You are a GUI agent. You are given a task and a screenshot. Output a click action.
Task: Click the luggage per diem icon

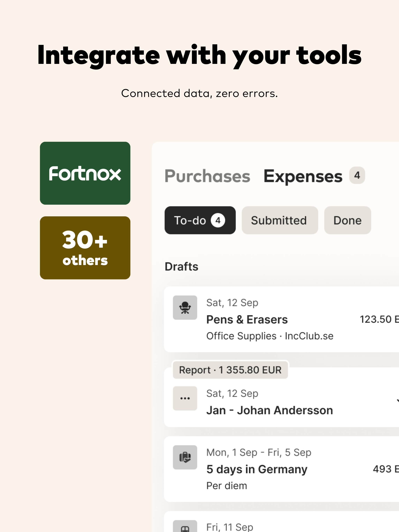pyautogui.click(x=185, y=457)
